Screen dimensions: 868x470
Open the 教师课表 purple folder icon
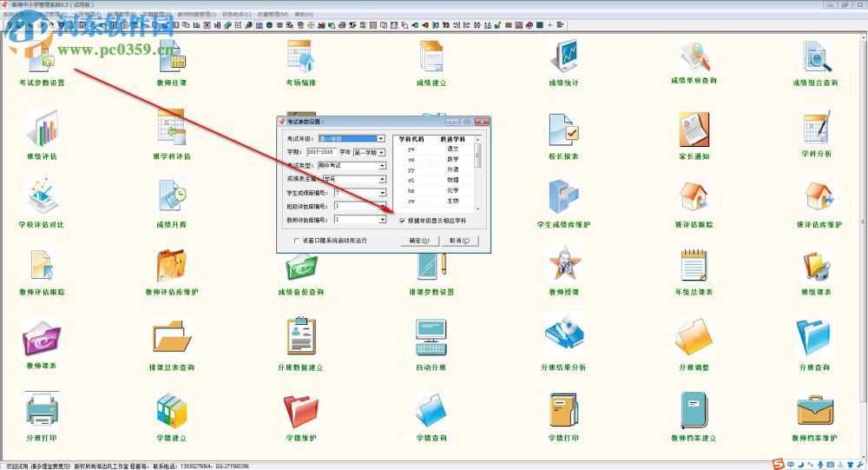[x=42, y=338]
